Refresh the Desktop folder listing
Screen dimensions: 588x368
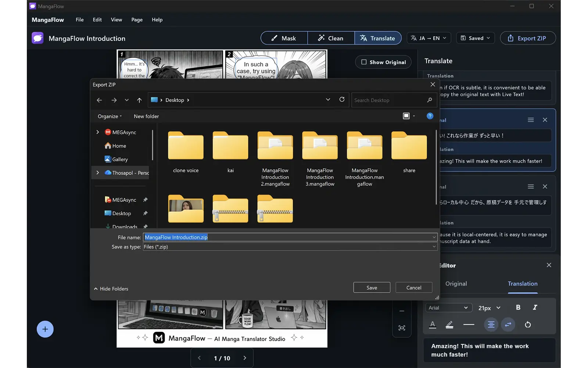(x=342, y=99)
